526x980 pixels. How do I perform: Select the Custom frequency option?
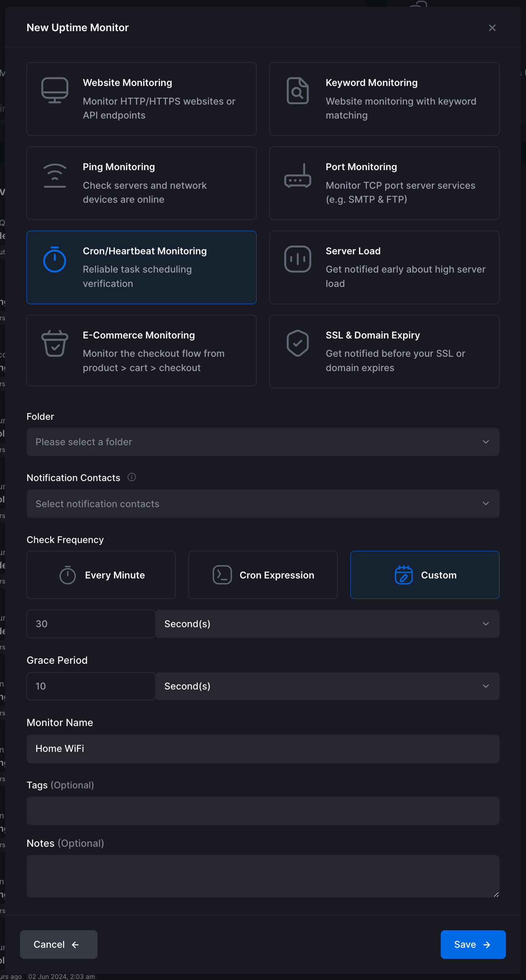tap(424, 575)
